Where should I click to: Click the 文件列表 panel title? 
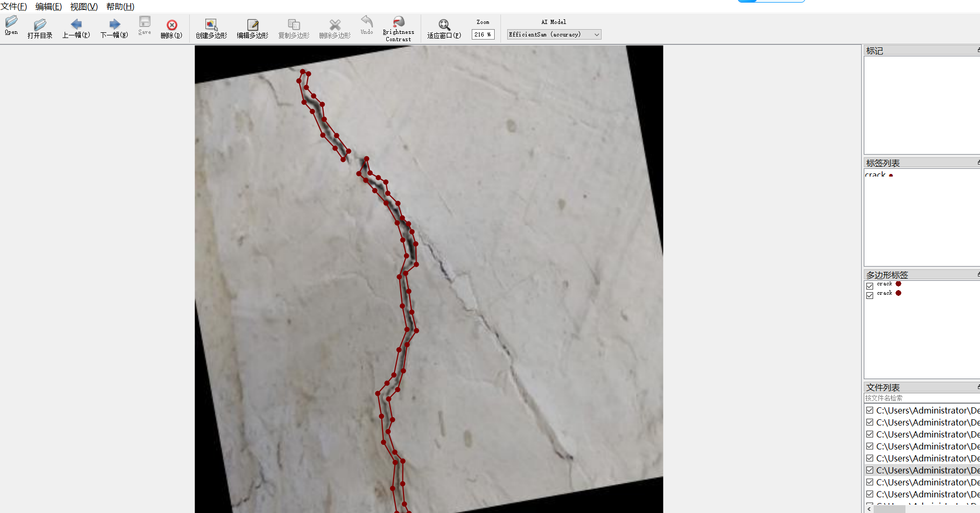[883, 387]
